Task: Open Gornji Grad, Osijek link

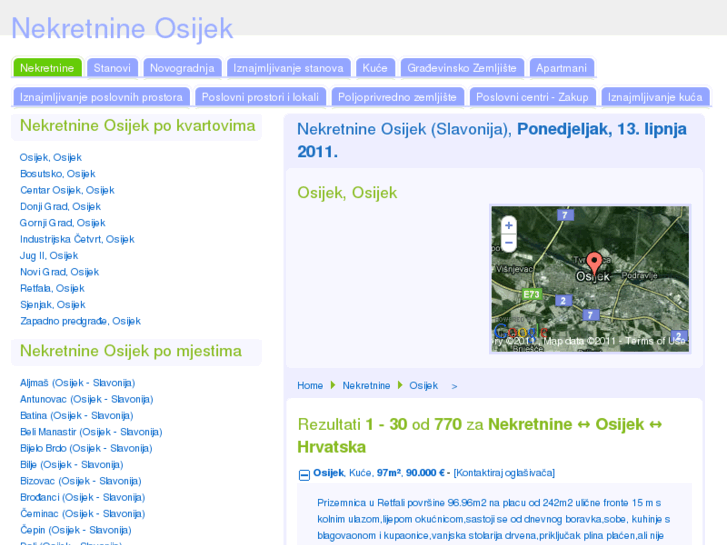Action: click(63, 223)
